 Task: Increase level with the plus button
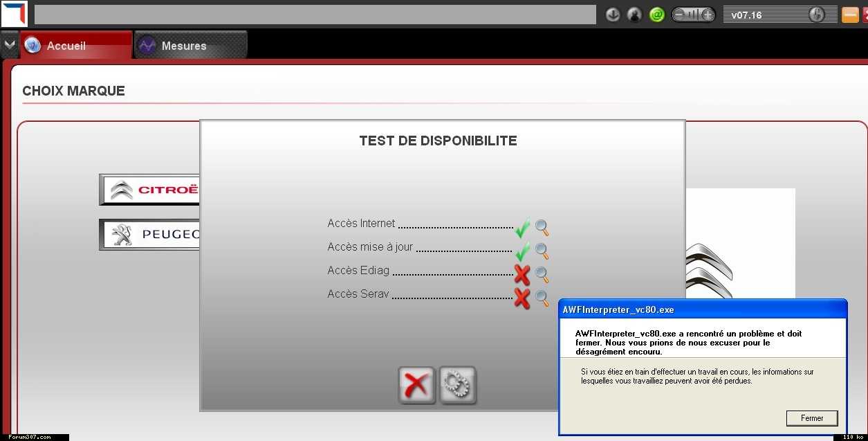708,15
